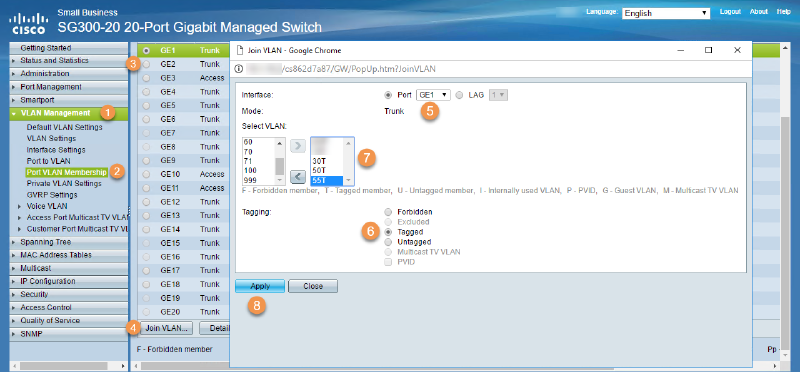Viewport: 800px width, 372px height.
Task: Expand Administration menu
Action: point(45,73)
